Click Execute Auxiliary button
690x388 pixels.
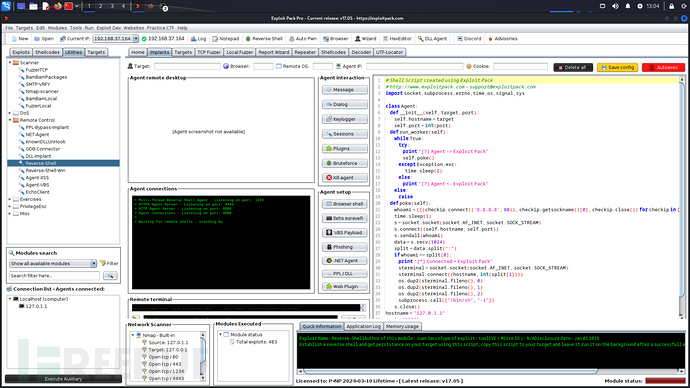[63, 379]
